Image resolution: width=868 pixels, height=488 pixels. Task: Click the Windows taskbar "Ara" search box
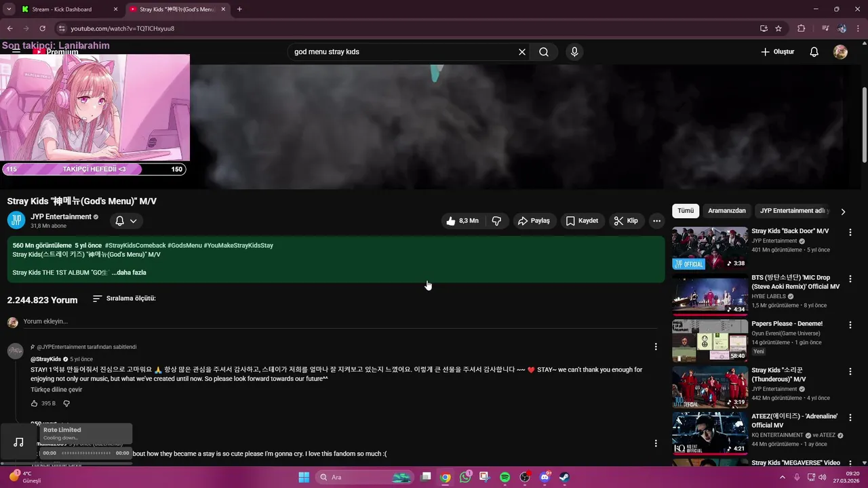pos(364,477)
